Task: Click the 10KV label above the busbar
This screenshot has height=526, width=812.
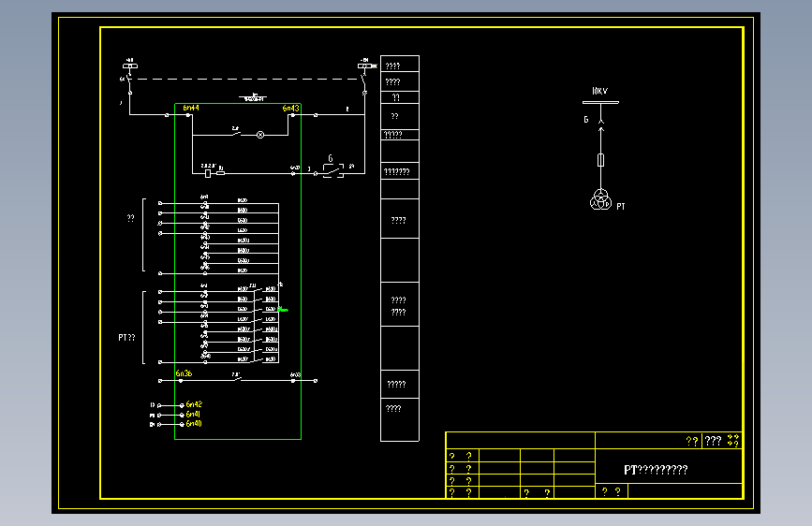Action: coord(599,91)
